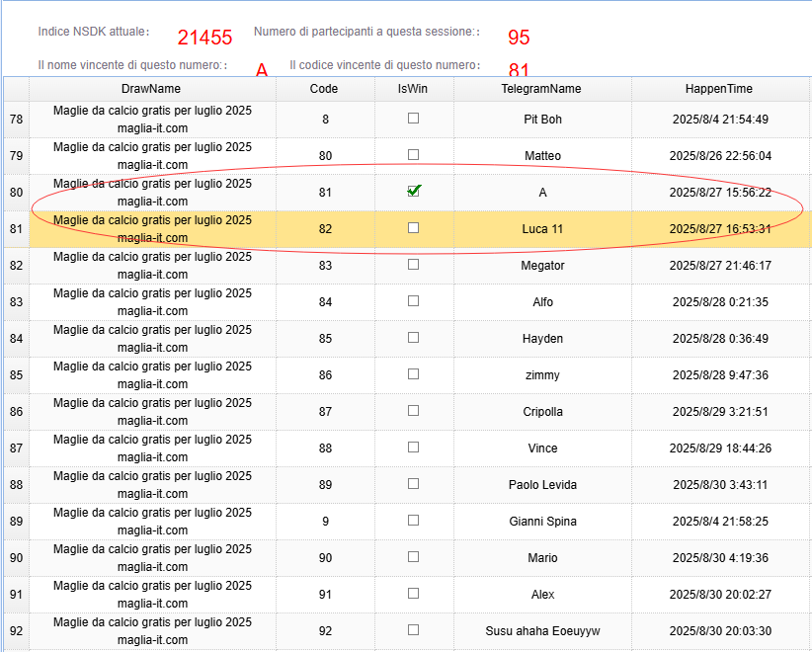The image size is (812, 652).
Task: Click the TelegramName cell 'Hayden'
Action: [542, 338]
